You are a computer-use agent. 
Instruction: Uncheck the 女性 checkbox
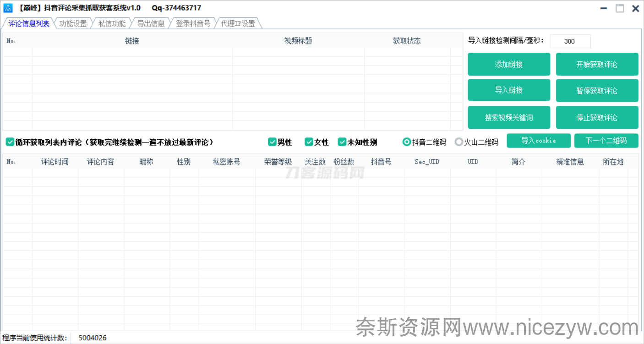(309, 142)
